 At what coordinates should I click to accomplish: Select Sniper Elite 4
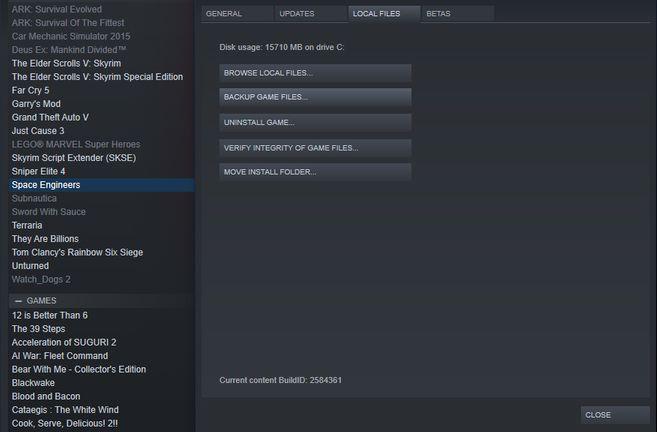[38, 171]
